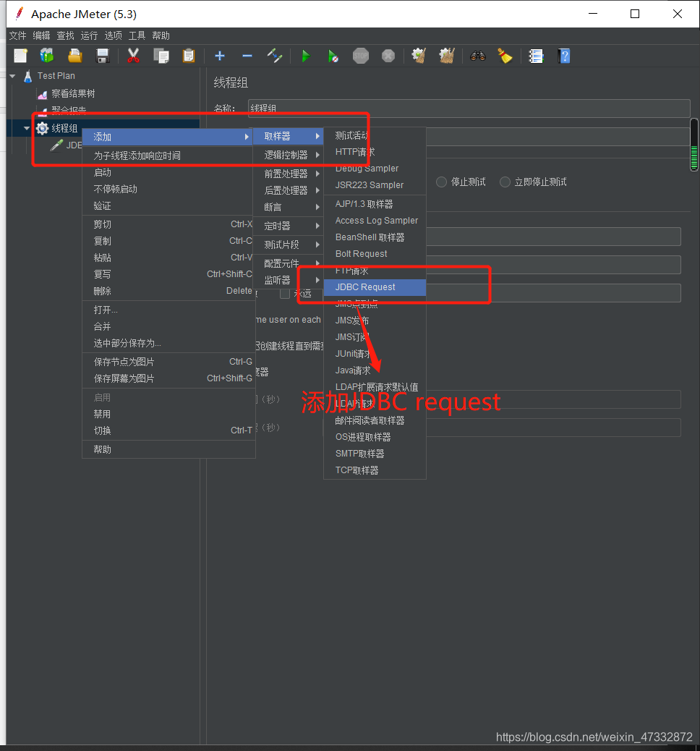Click the 线程组 gear icon in tree

[42, 128]
